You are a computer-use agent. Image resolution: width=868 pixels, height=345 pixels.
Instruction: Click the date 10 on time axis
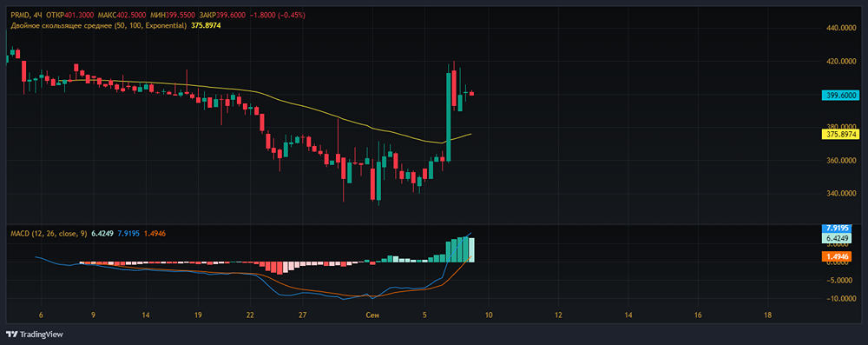[488, 315]
